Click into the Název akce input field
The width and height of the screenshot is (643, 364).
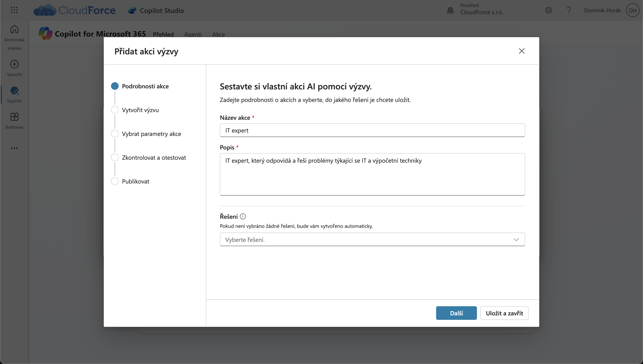click(372, 130)
